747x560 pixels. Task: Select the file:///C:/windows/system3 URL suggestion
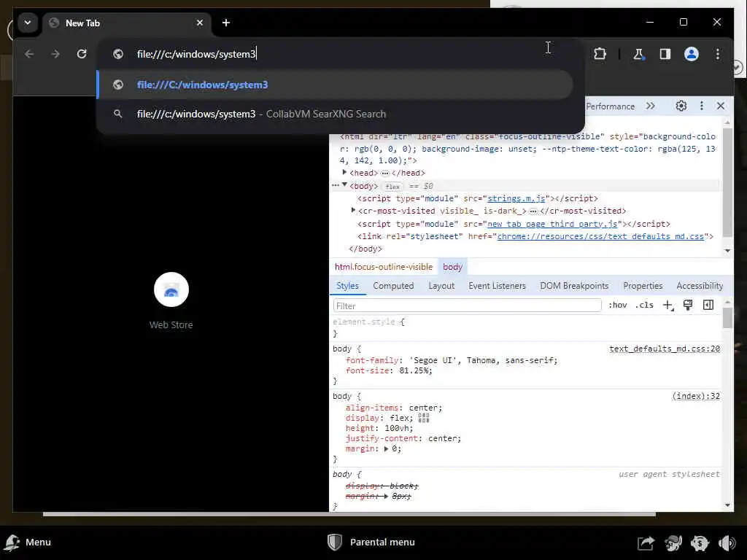336,85
